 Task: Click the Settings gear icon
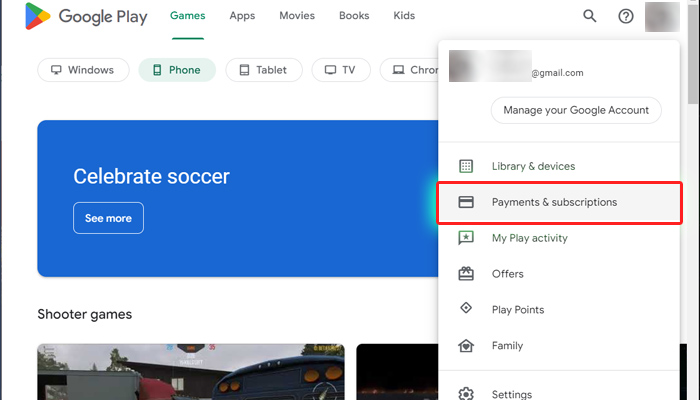click(466, 393)
